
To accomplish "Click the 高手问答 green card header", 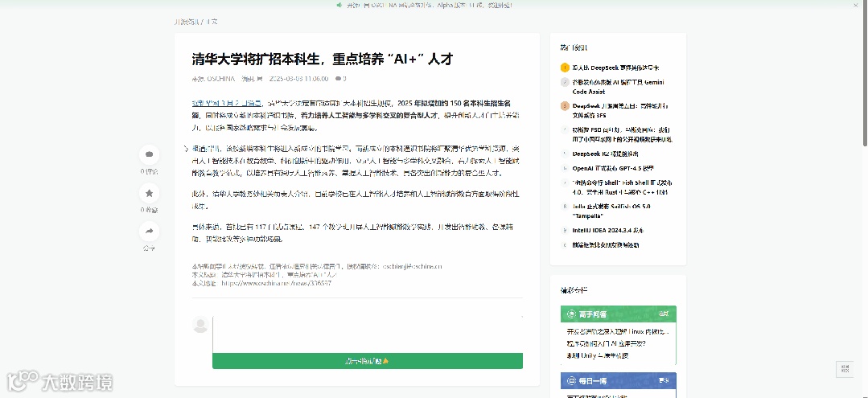I will 619,314.
